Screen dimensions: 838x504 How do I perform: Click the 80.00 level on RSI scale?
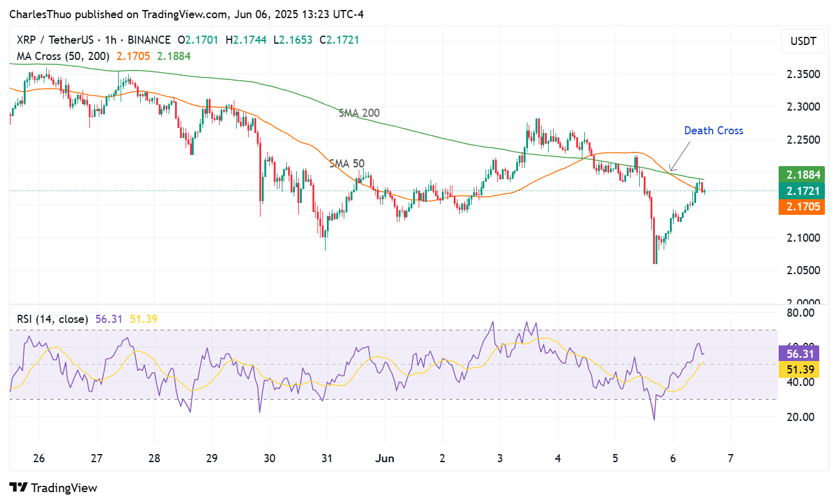coord(802,312)
